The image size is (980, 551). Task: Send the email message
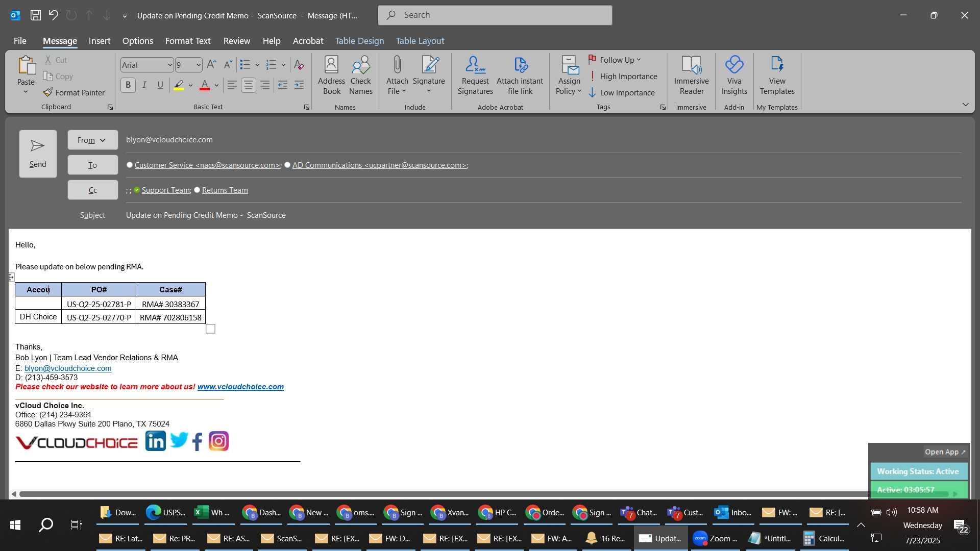pyautogui.click(x=38, y=154)
